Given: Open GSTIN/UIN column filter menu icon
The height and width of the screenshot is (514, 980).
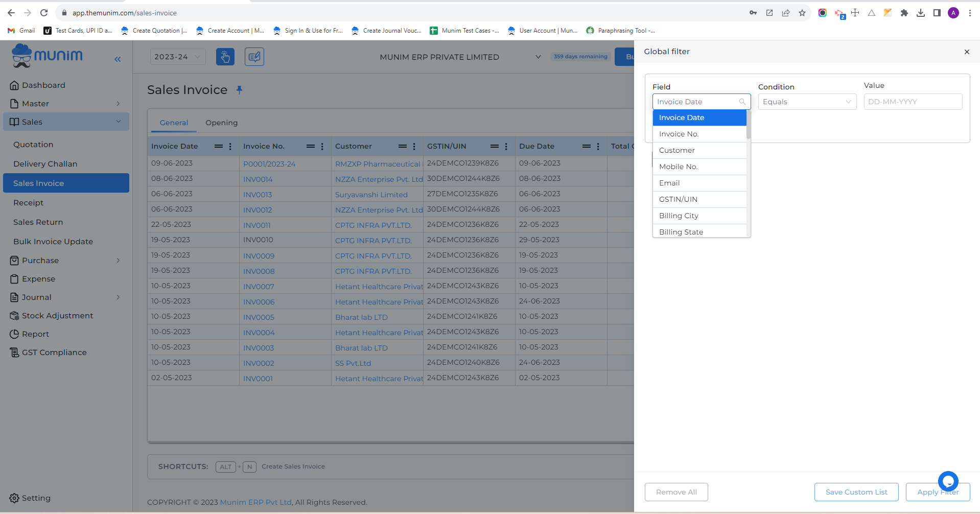Looking at the screenshot, I should coord(495,146).
